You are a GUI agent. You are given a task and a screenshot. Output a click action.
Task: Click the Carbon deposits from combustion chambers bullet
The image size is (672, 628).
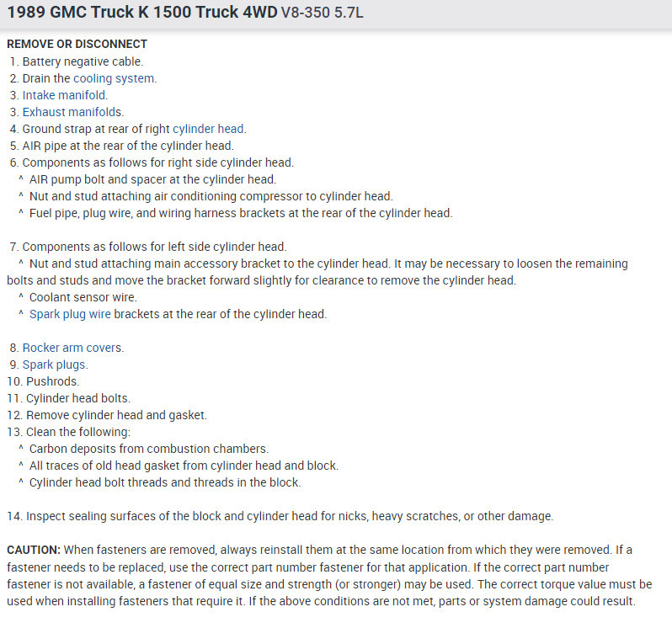[149, 449]
